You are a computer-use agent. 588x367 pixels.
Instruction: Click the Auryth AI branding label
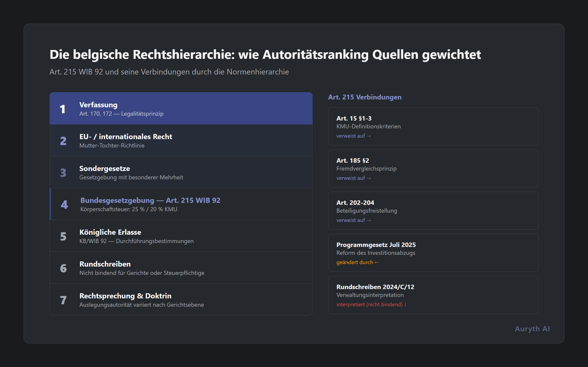click(532, 329)
